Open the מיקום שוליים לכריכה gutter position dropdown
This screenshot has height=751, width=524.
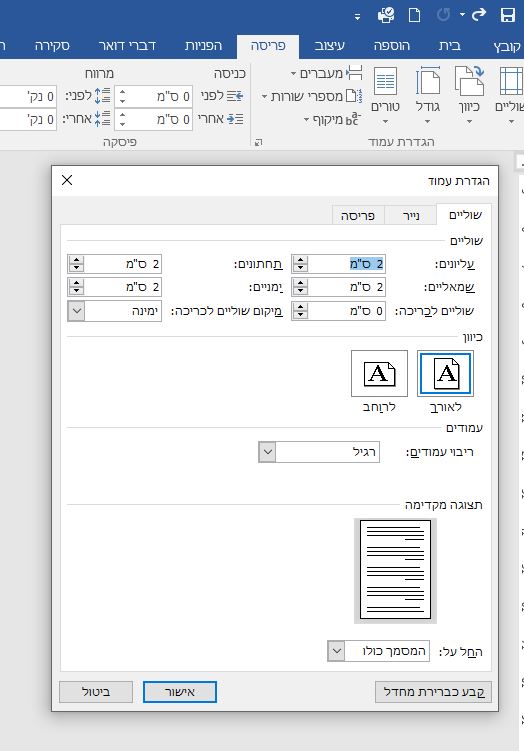click(114, 311)
